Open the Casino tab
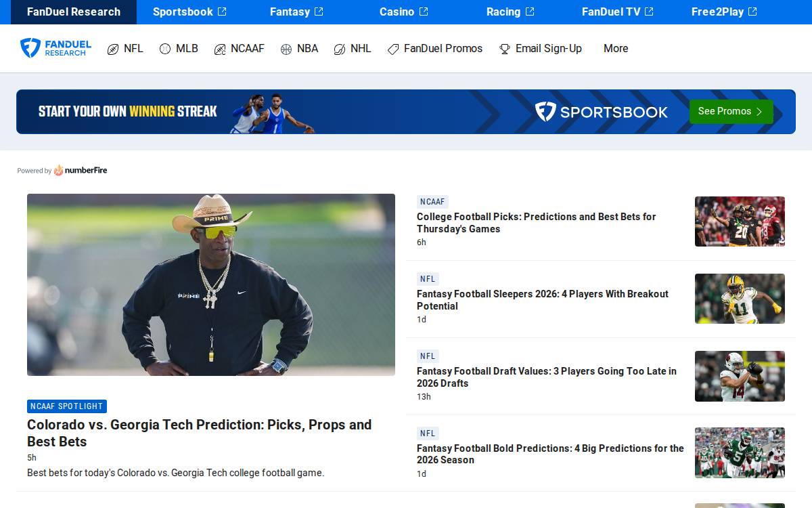The image size is (812, 508). pos(403,12)
